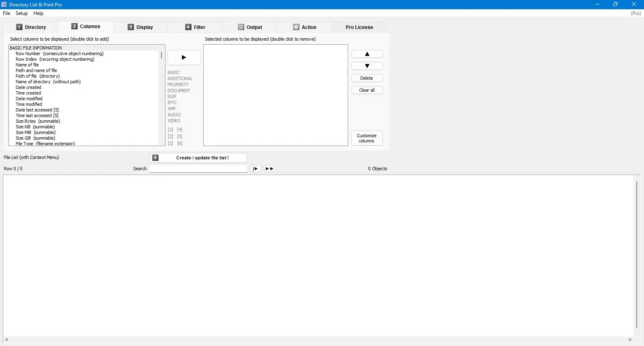The image size is (644, 346).
Task: Jump to DOCUMENT column group
Action: click(179, 91)
